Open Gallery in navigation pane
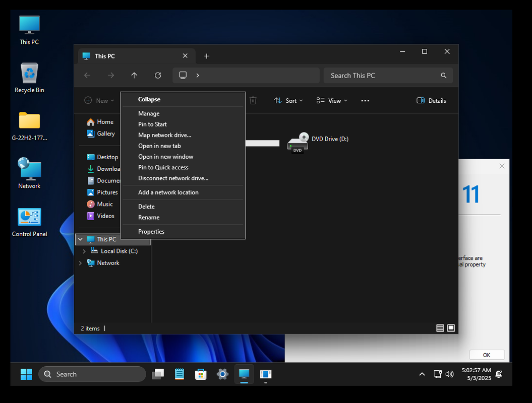This screenshot has width=532, height=403. tap(101, 134)
